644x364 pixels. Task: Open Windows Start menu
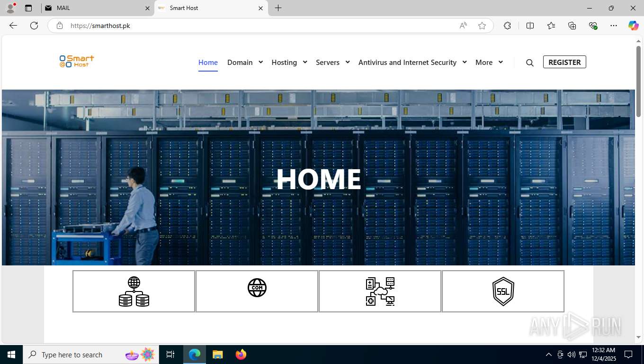point(11,355)
